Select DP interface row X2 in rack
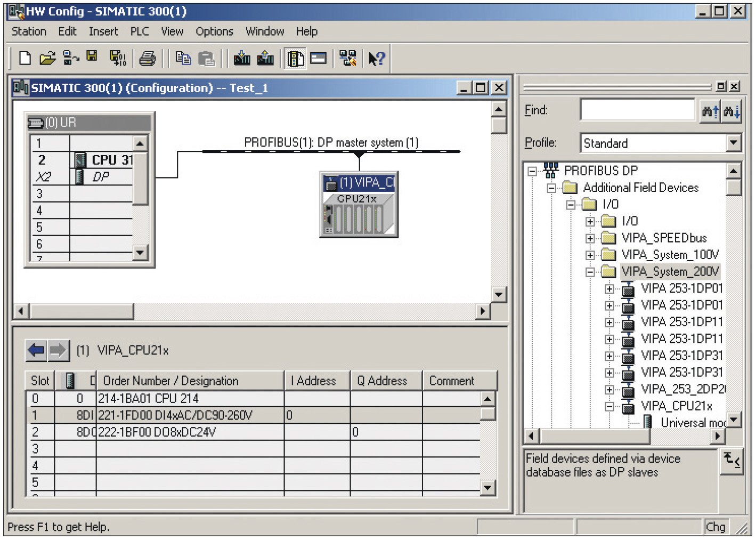 [x=82, y=177]
